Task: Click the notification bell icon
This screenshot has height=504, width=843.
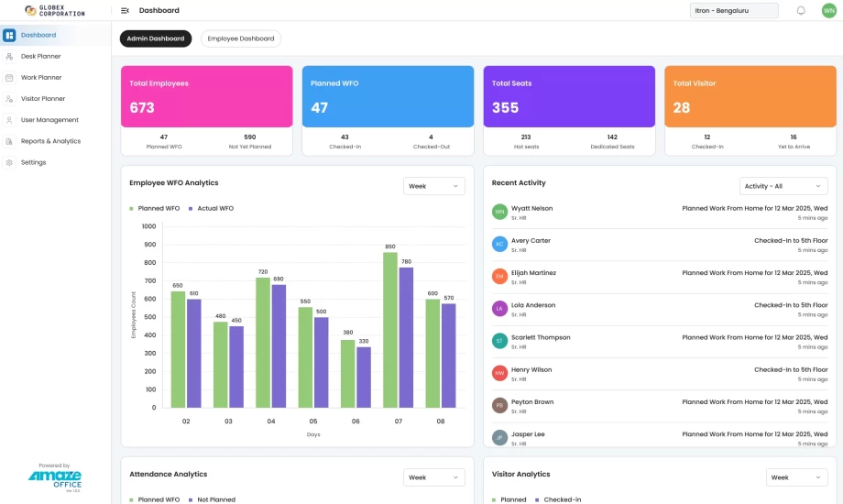Action: [x=801, y=11]
